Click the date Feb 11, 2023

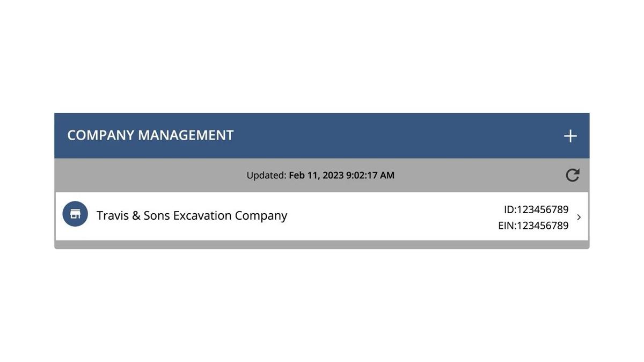316,175
